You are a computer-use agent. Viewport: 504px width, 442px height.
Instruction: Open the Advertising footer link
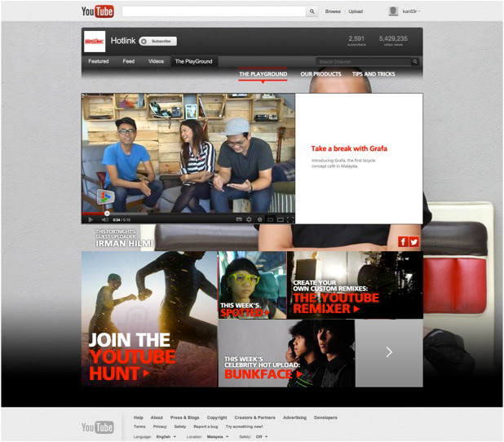click(x=294, y=418)
